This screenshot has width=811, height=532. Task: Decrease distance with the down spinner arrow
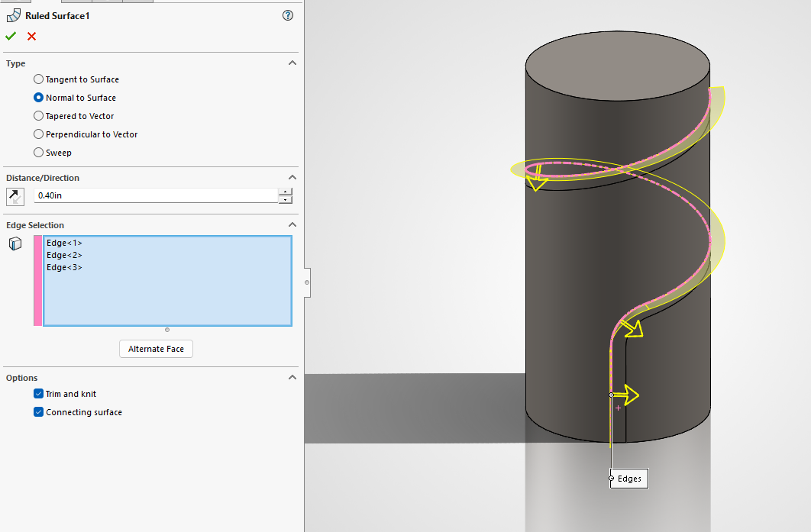(x=286, y=199)
